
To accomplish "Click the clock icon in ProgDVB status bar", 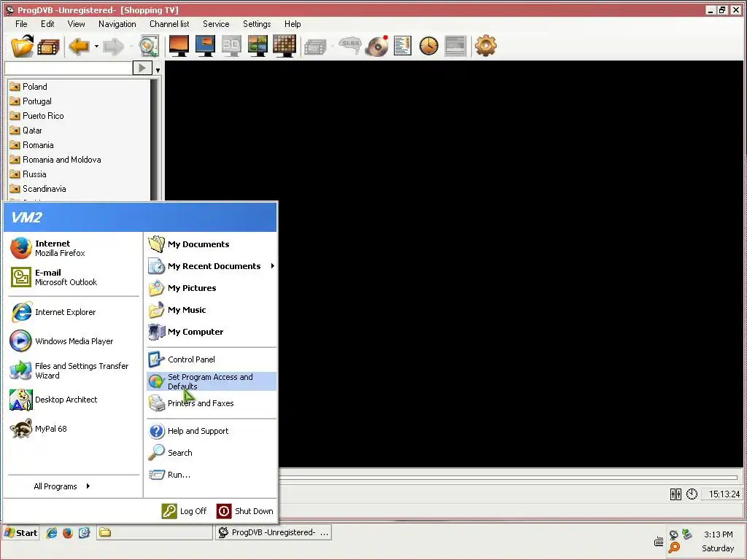I will (x=692, y=494).
